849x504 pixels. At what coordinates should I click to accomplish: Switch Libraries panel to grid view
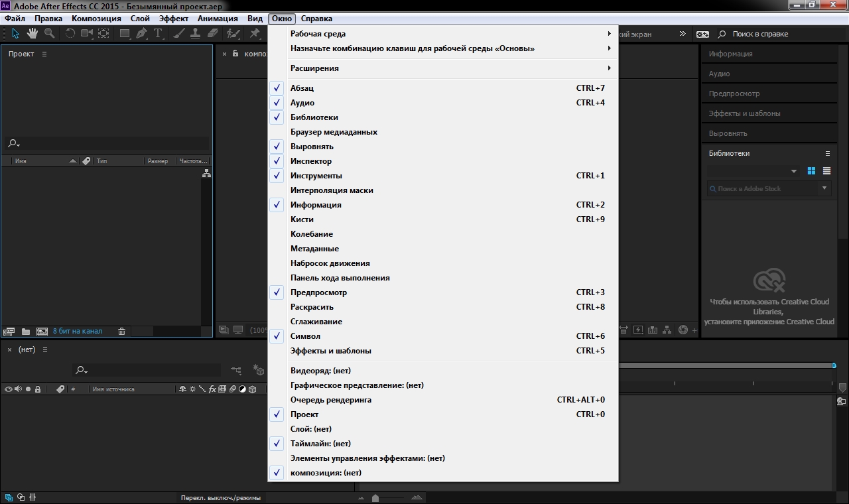[x=811, y=170]
